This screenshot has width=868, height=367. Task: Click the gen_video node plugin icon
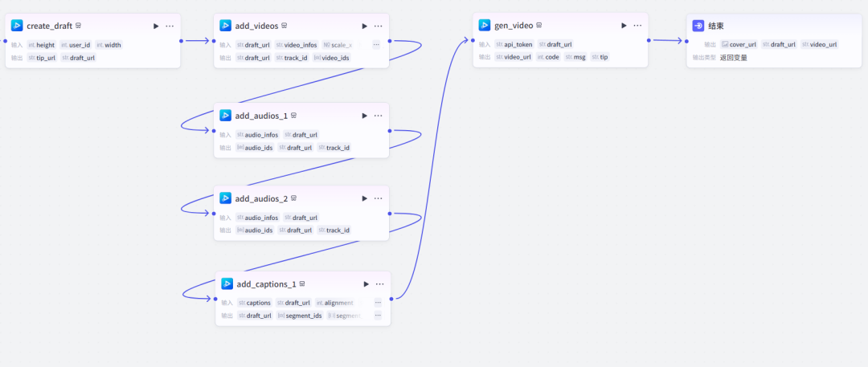click(x=485, y=25)
